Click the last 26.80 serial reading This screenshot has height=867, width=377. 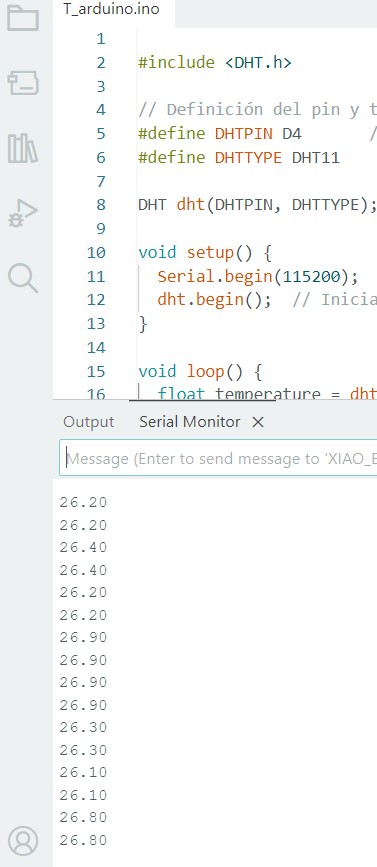(83, 840)
